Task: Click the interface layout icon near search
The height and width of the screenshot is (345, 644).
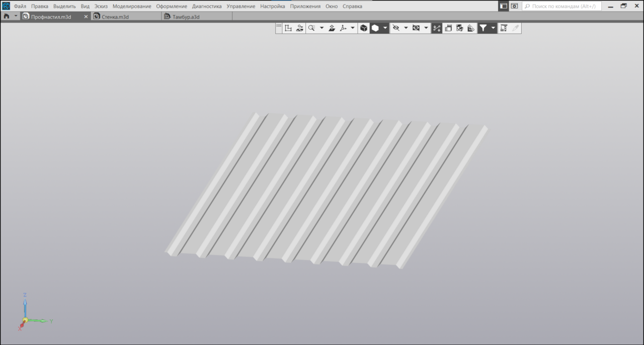Action: click(503, 6)
